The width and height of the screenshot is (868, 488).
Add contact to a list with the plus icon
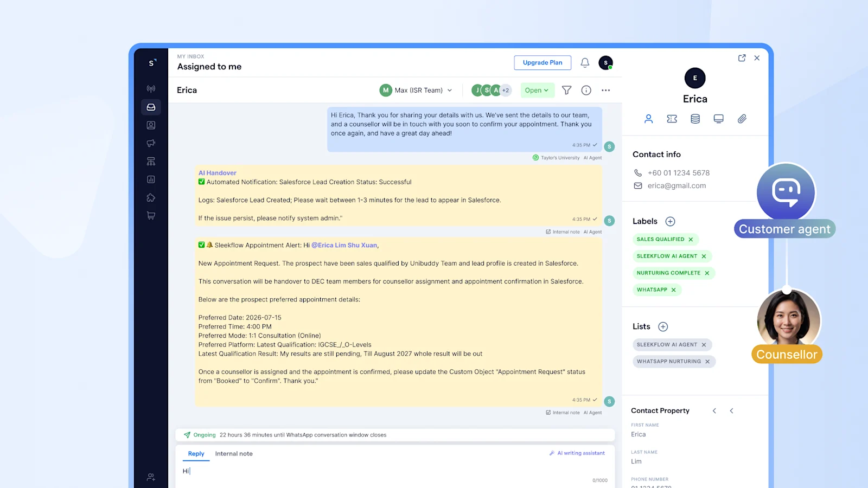(x=663, y=326)
